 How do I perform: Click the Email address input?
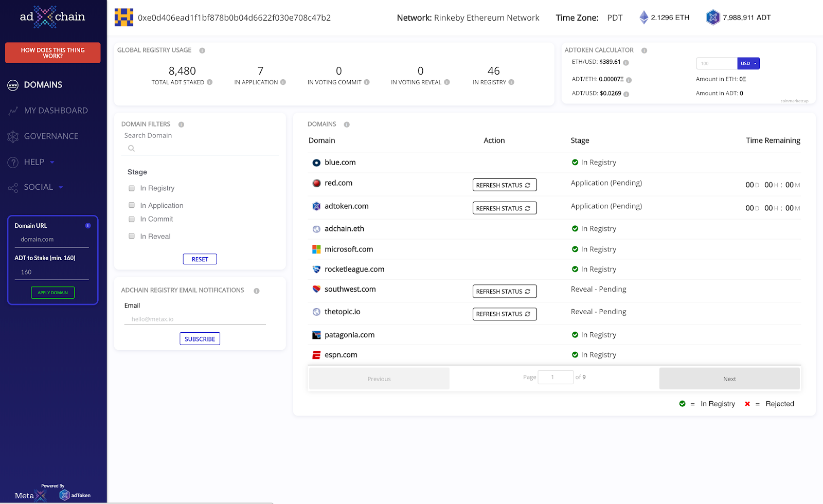click(195, 319)
